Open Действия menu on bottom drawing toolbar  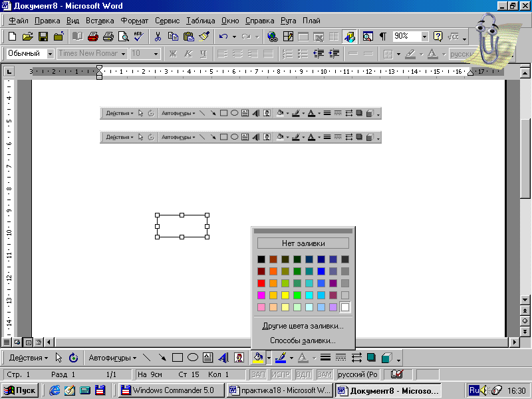[x=29, y=358]
